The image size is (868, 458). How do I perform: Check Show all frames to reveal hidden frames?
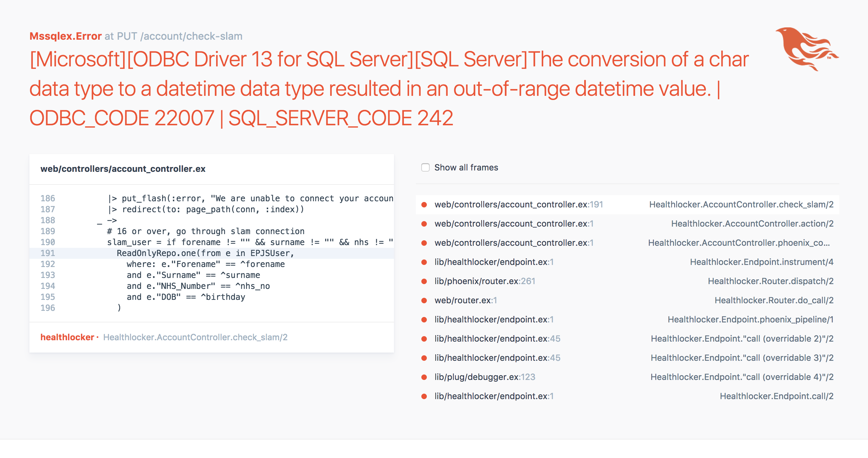coord(425,167)
